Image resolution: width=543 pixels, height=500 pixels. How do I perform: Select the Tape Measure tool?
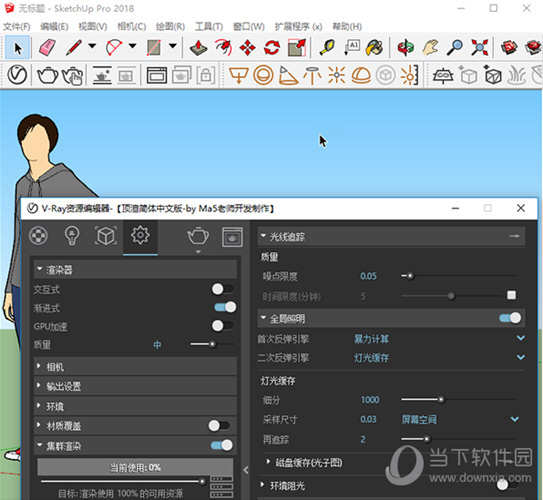(x=327, y=47)
